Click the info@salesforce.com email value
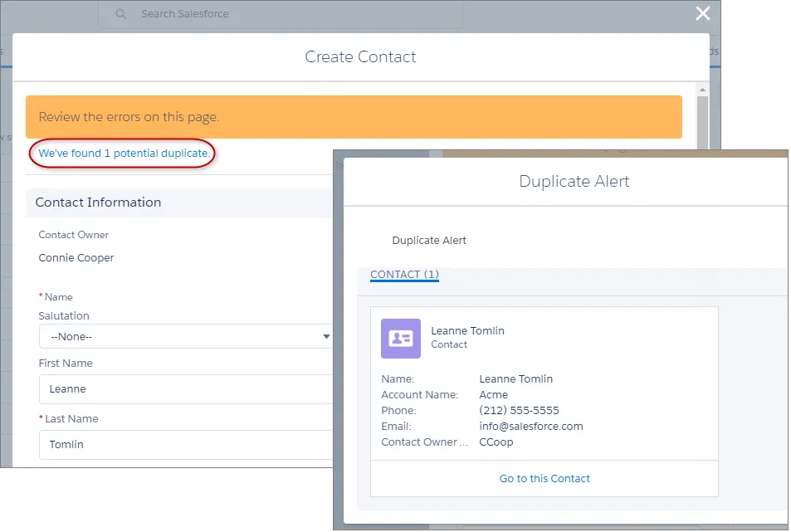This screenshot has width=791, height=532. tap(530, 426)
